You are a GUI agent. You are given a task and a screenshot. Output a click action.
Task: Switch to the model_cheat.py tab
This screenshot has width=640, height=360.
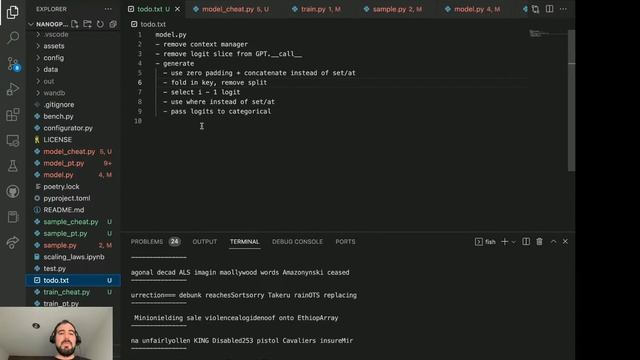pyautogui.click(x=231, y=9)
